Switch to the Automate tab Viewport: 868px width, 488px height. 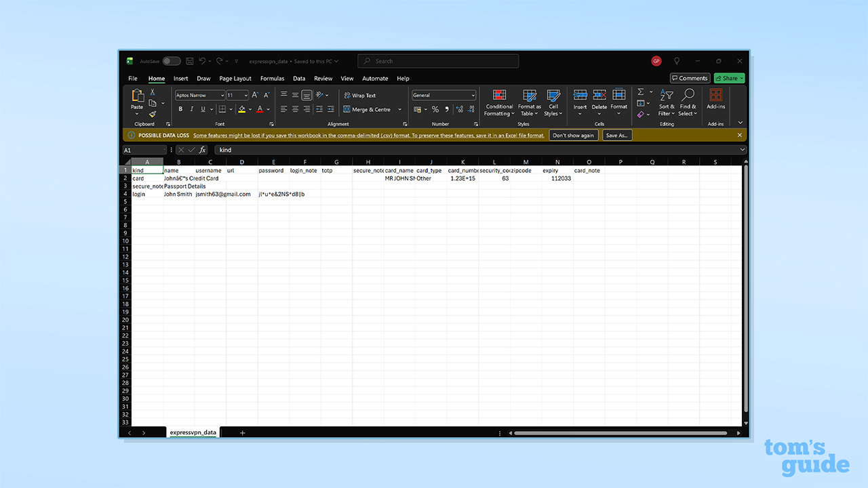[x=375, y=79]
